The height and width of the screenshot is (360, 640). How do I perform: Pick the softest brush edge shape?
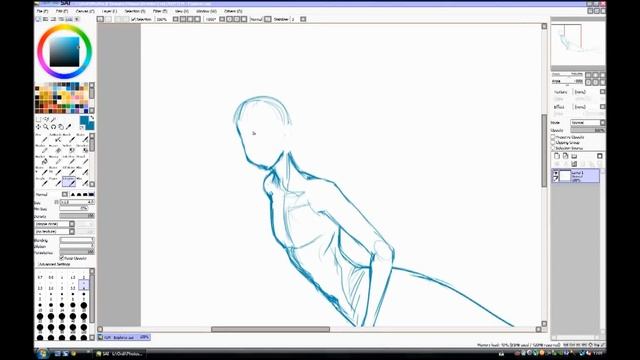tap(73, 194)
